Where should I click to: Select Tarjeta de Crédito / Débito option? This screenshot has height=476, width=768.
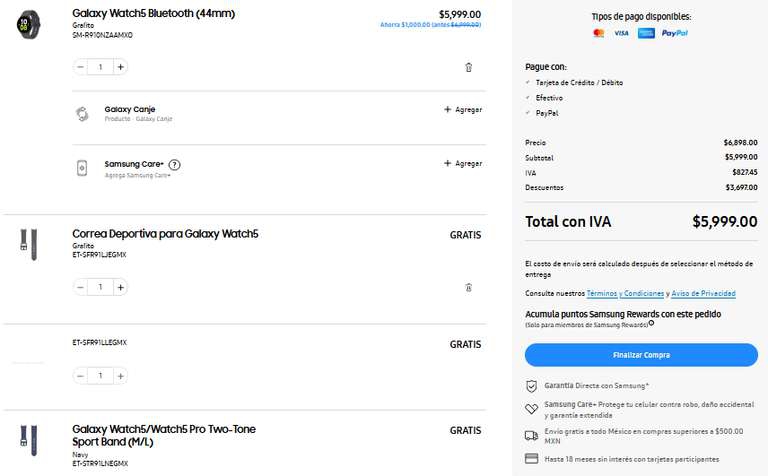[x=579, y=83]
